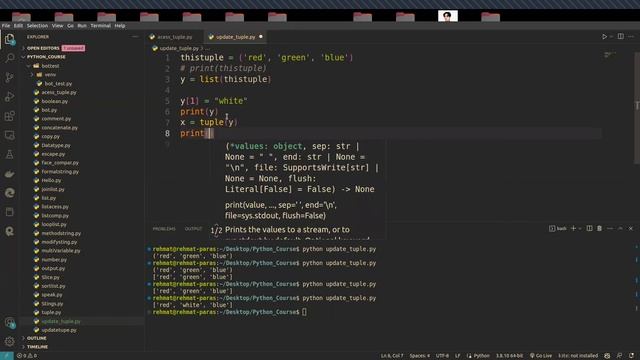Open the Source Control view icon
The image size is (640, 360).
click(9, 77)
